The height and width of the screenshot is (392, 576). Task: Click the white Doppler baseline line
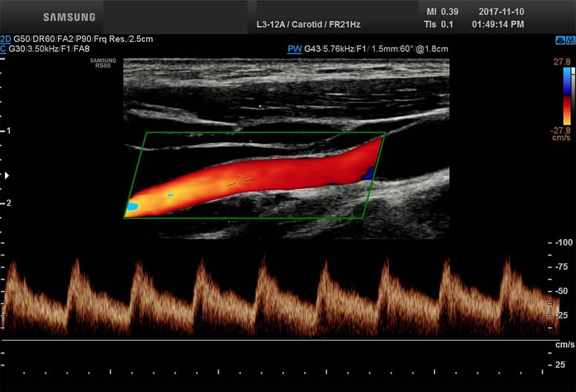point(276,340)
